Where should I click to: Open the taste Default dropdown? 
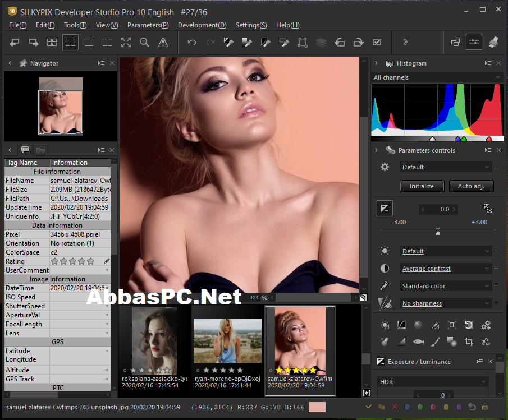click(x=446, y=167)
